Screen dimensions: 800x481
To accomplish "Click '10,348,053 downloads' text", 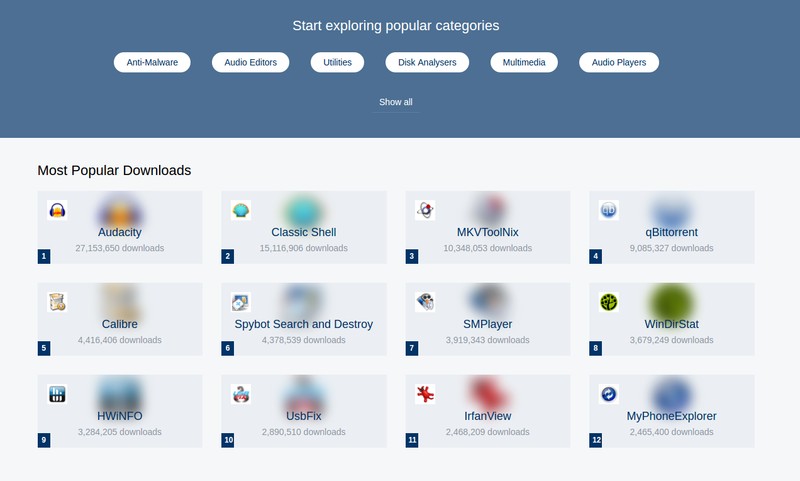I will [x=488, y=248].
